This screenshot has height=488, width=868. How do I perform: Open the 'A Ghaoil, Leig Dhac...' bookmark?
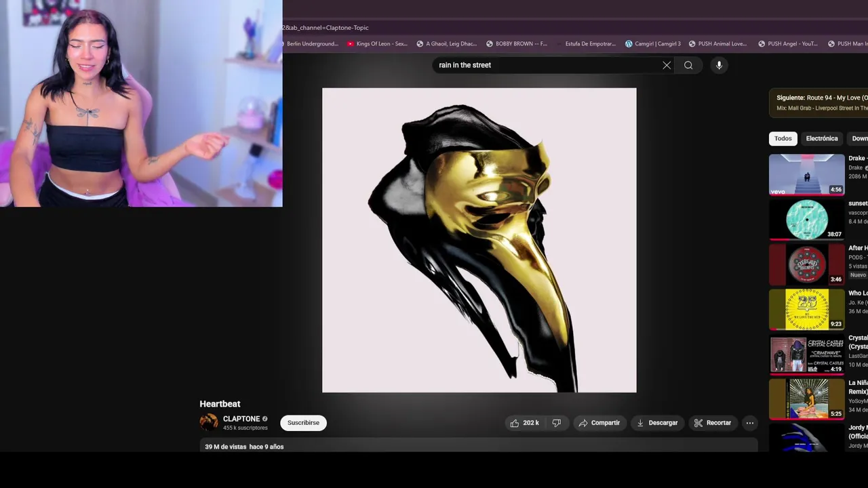point(447,43)
